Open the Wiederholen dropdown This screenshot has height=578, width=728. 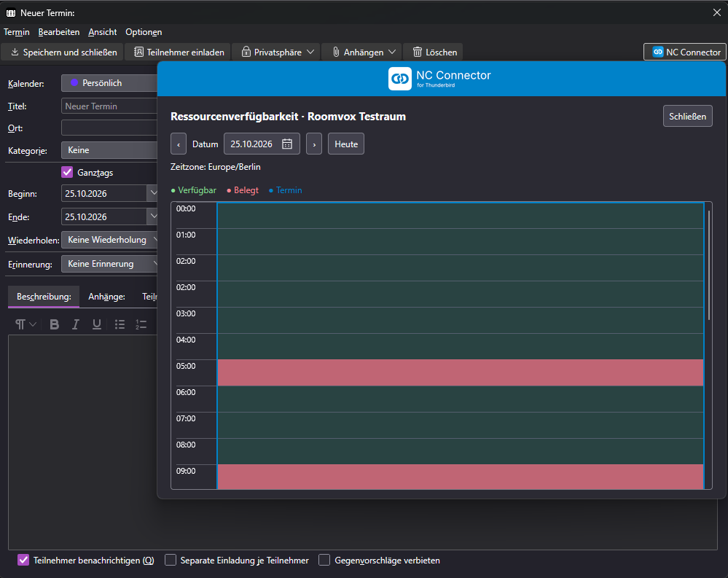pos(109,240)
